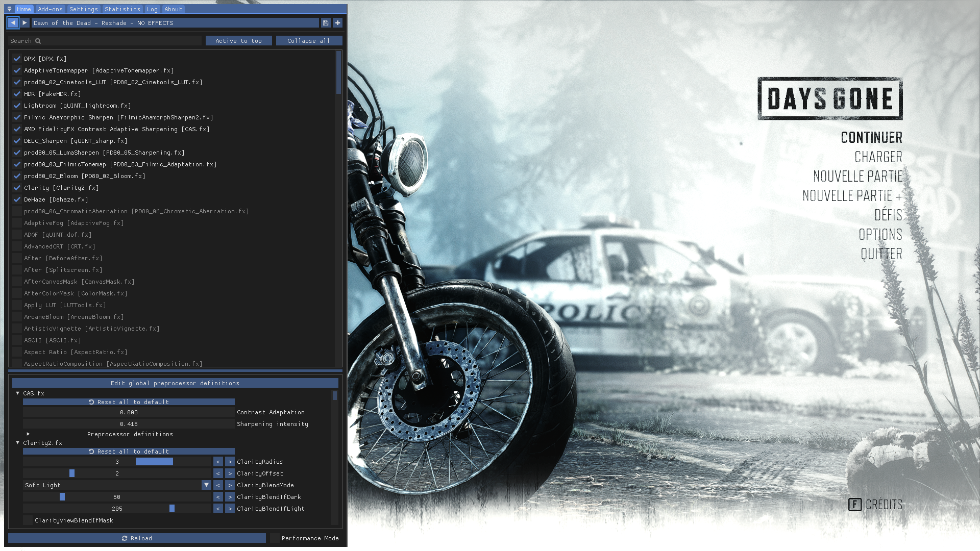Open the preset name field

tap(175, 23)
